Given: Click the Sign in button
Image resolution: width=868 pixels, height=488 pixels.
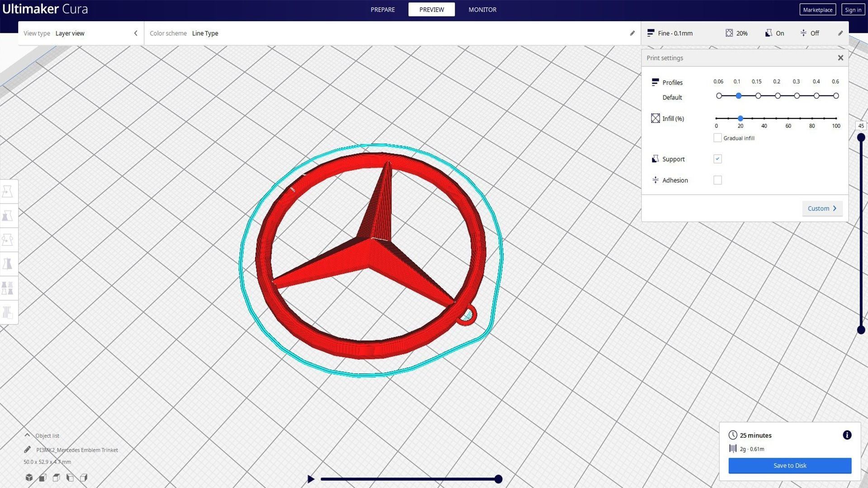Looking at the screenshot, I should (853, 9).
